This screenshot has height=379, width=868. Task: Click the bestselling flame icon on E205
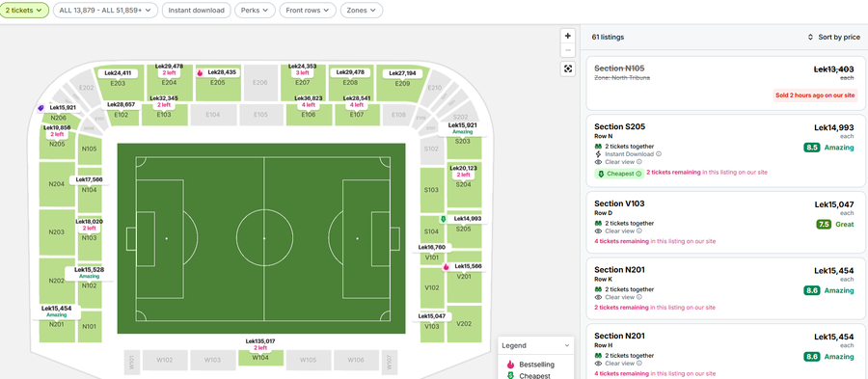[200, 72]
